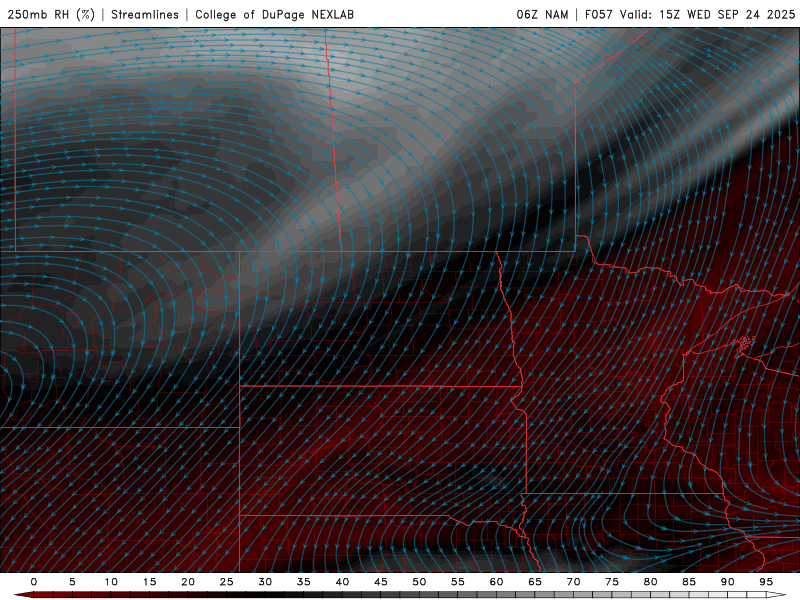The width and height of the screenshot is (800, 600).
Task: Click the '65' label on the color scale
Action: (535, 582)
